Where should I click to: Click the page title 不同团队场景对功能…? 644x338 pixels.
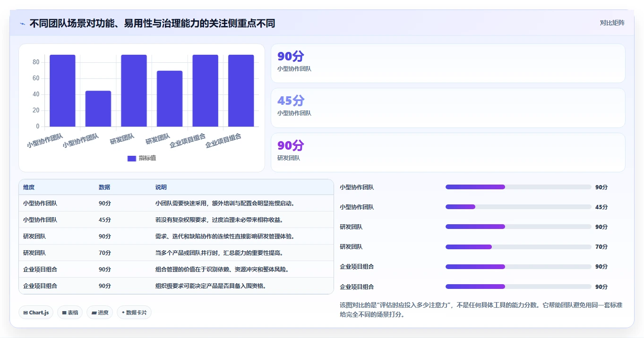[x=152, y=23]
